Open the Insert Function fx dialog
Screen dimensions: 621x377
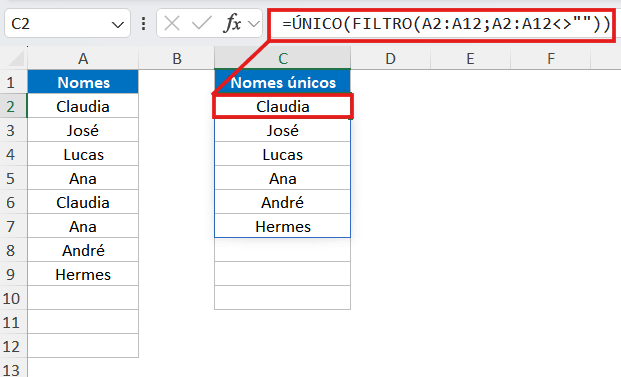232,24
